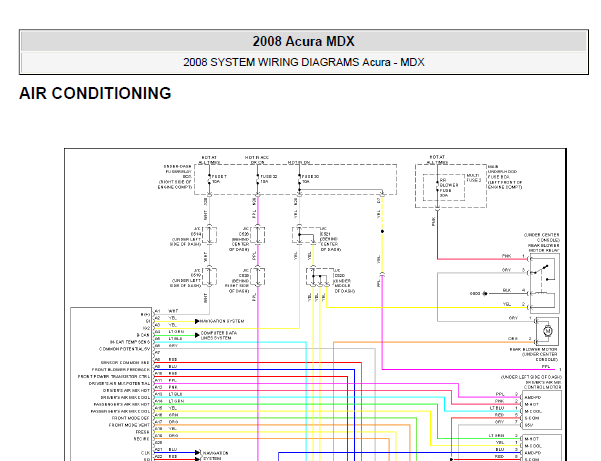Click the 'FRONT BLOWER FEEDBACK' terminal label
This screenshot has height=461, width=601.
point(121,369)
